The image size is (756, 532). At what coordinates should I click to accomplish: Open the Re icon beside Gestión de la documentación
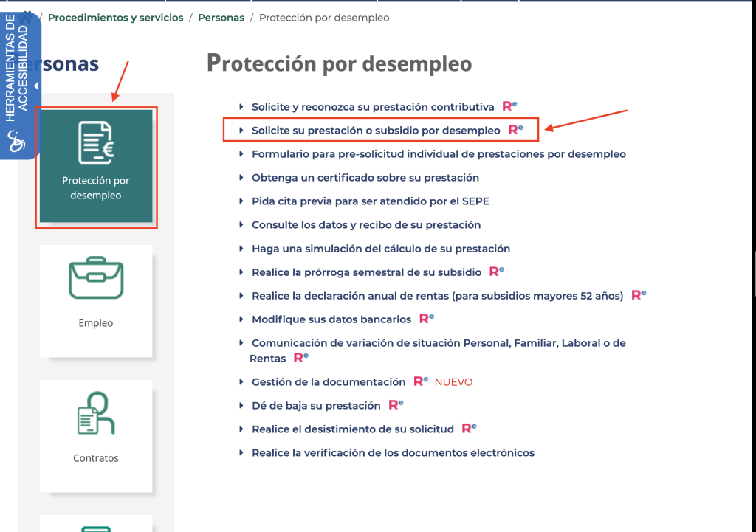click(x=421, y=381)
